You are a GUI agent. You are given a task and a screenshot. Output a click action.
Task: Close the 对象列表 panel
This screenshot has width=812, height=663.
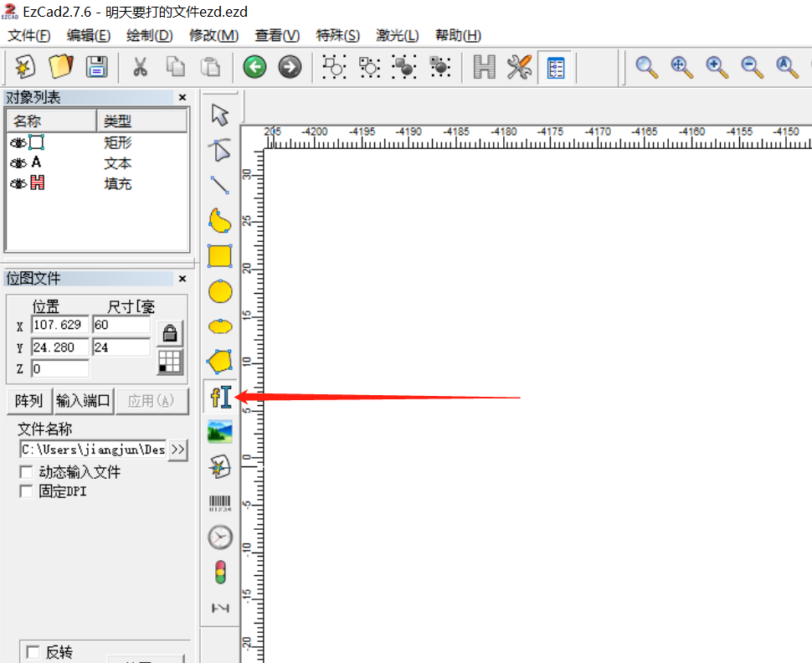[x=182, y=97]
